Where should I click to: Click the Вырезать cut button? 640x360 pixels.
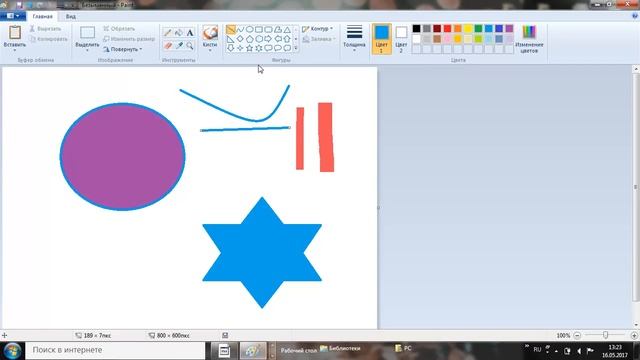[45, 29]
